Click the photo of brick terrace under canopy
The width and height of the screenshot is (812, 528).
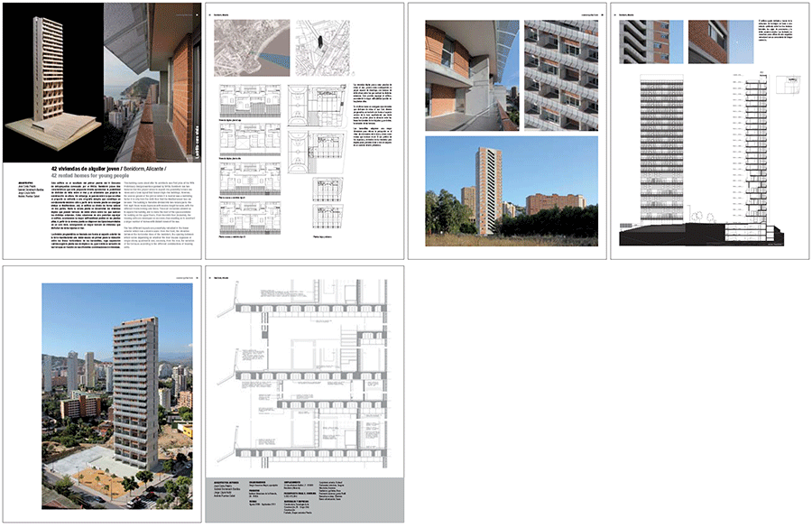click(x=472, y=76)
